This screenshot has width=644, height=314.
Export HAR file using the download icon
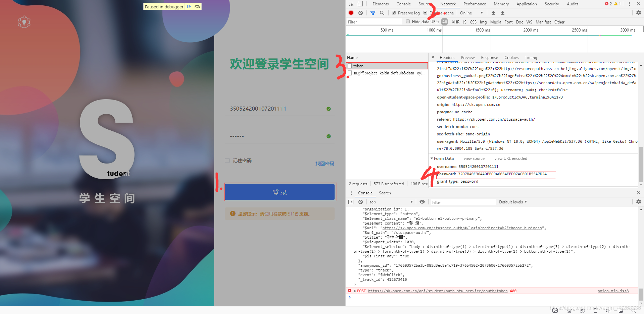[502, 13]
